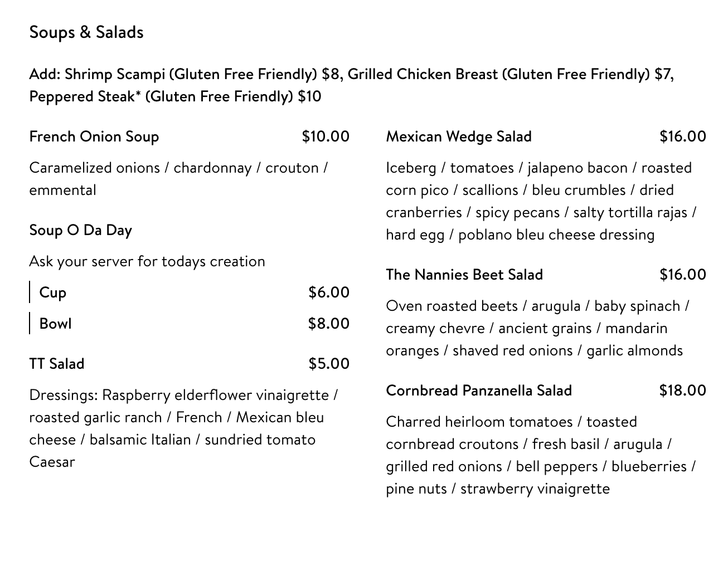Open The Nannies Beet Salad item
The width and height of the screenshot is (728, 566).
click(x=464, y=275)
